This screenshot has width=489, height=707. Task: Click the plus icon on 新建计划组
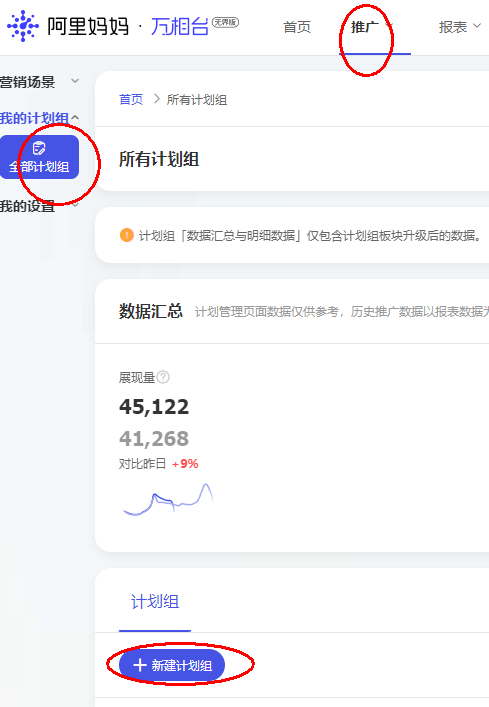click(140, 665)
